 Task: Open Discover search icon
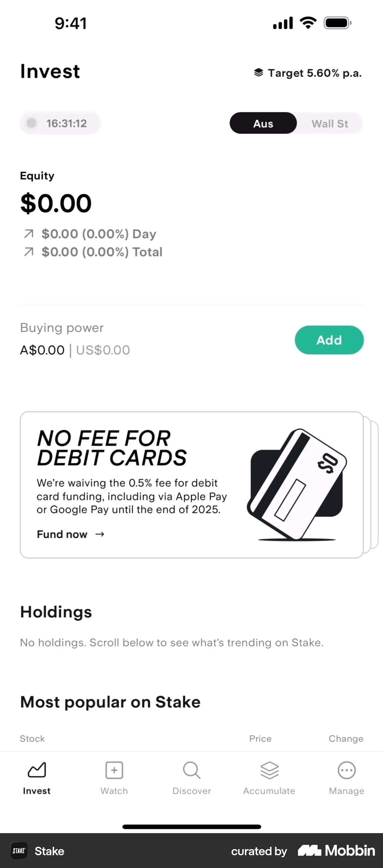[x=191, y=770]
